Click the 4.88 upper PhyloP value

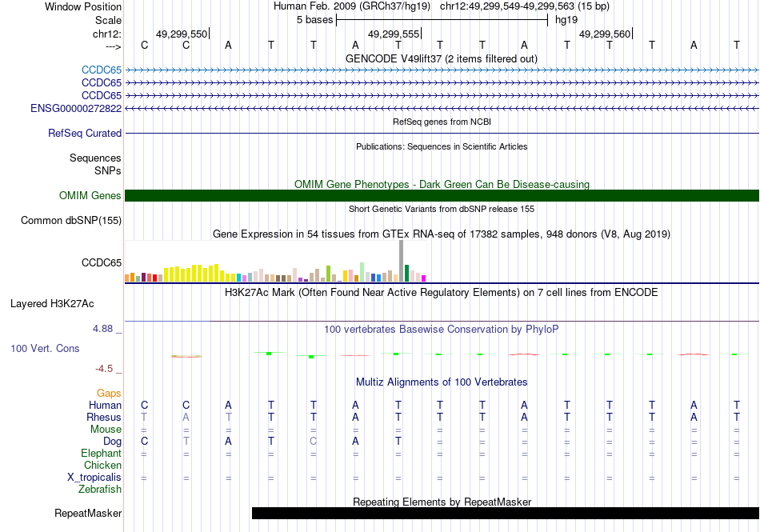point(102,329)
